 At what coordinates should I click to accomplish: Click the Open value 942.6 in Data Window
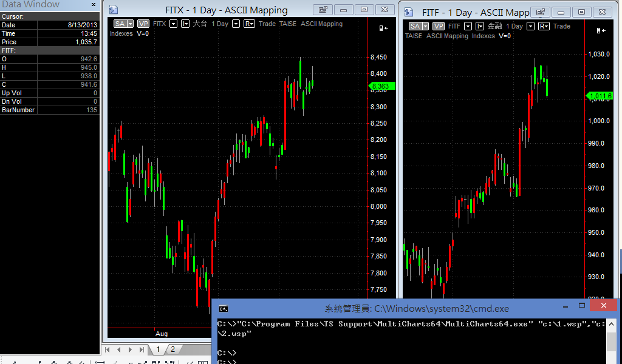(x=89, y=59)
